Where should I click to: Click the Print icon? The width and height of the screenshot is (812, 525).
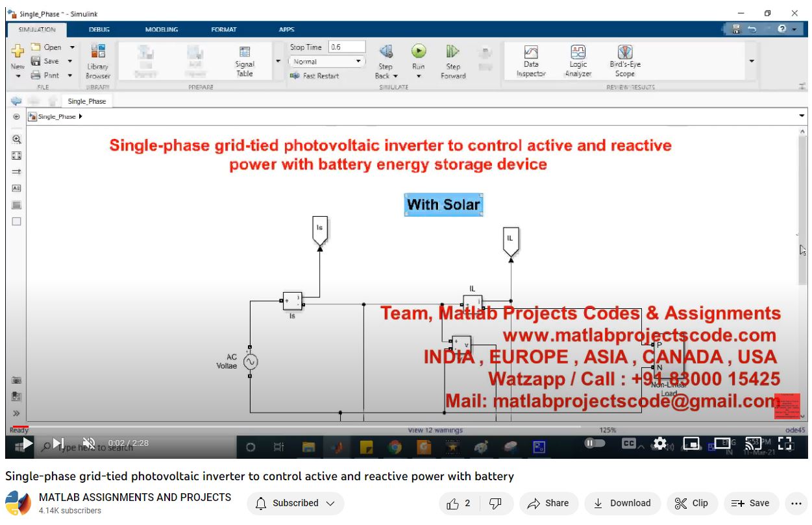36,75
